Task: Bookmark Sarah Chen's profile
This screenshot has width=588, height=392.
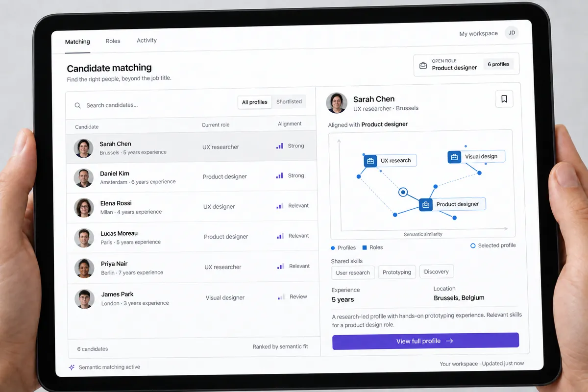Action: pos(504,99)
